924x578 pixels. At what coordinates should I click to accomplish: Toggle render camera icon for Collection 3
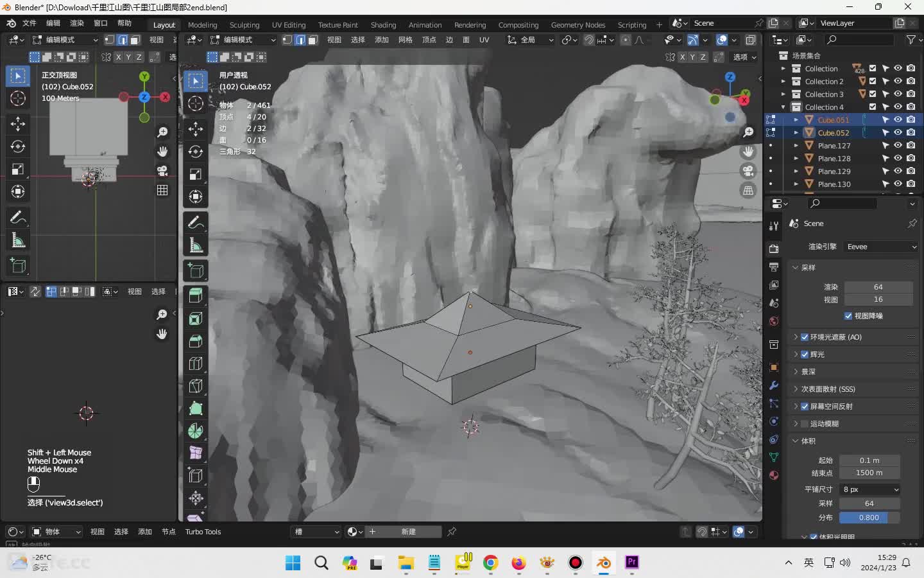coord(911,94)
